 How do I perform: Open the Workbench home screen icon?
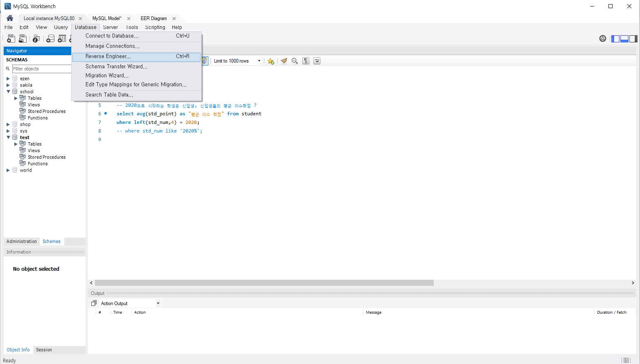pos(10,18)
